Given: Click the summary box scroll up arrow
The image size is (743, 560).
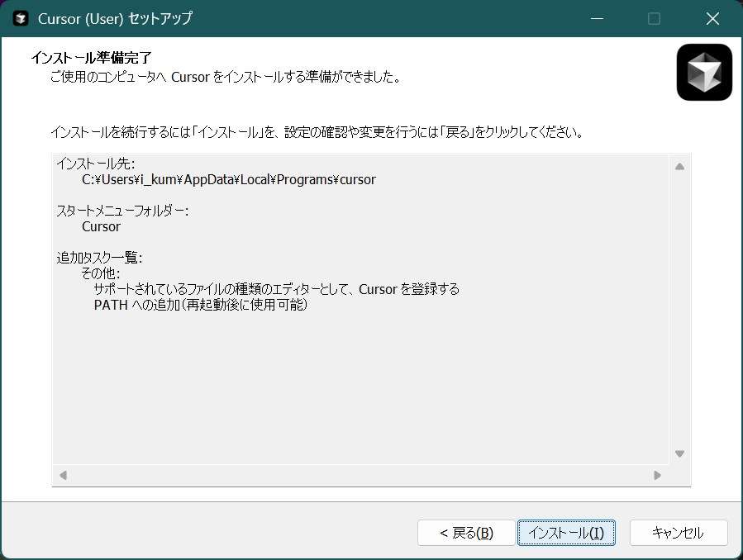Looking at the screenshot, I should (x=679, y=166).
